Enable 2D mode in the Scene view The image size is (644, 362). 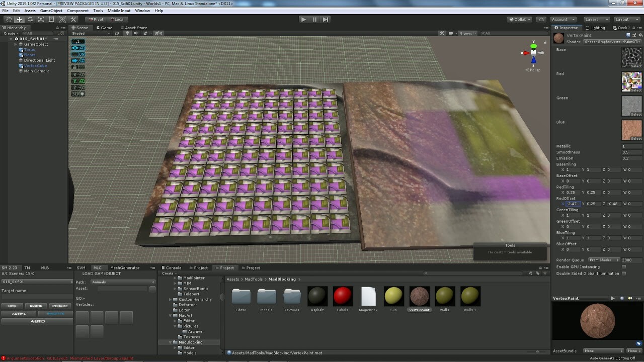(x=117, y=33)
